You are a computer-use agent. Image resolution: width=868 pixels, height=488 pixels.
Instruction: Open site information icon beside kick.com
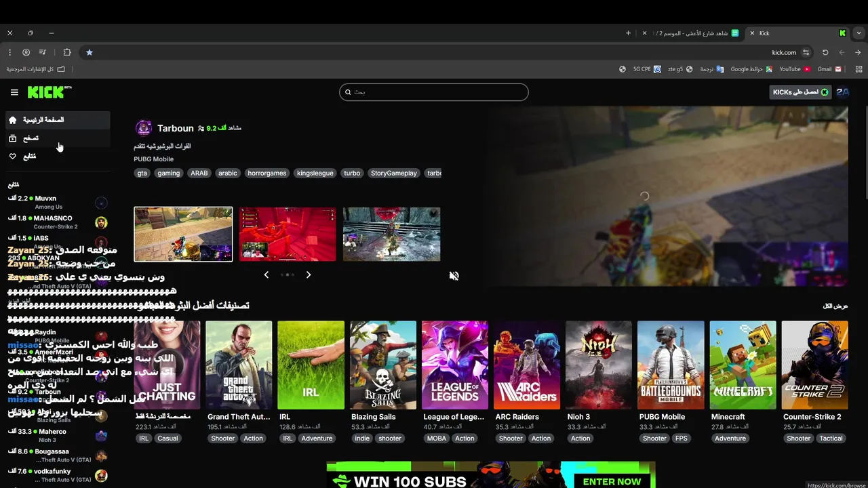click(x=806, y=52)
